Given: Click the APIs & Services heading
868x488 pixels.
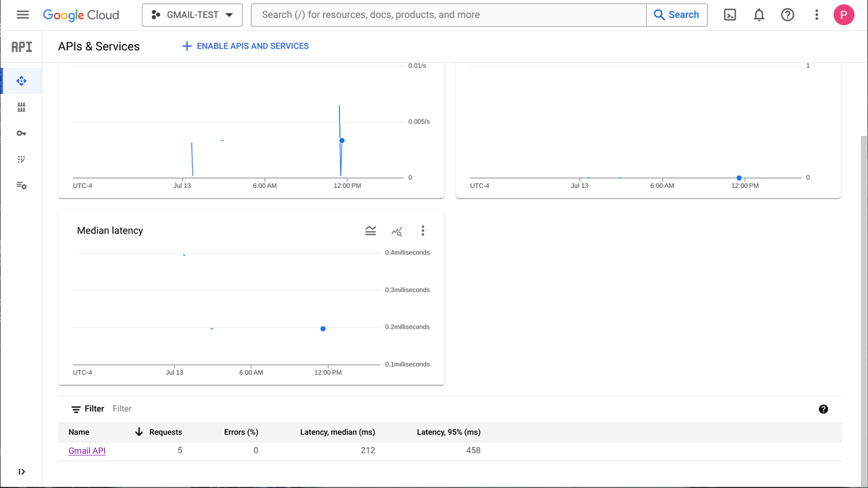Looking at the screenshot, I should point(99,46).
